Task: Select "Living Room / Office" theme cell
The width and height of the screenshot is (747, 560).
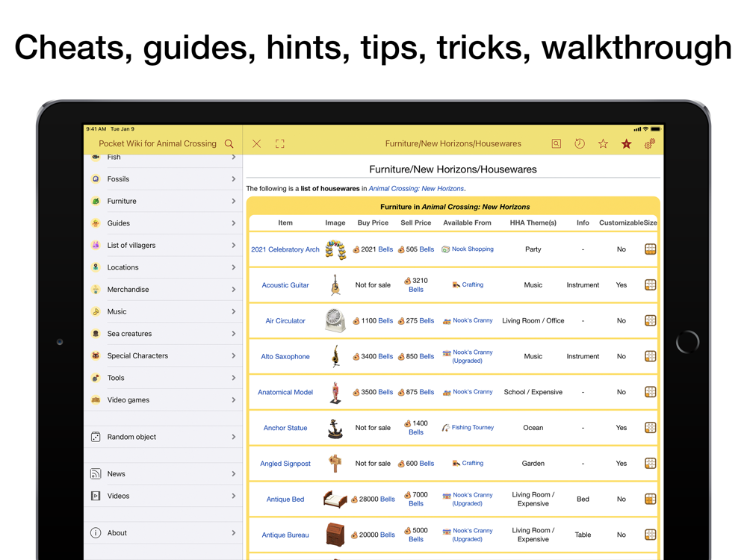Action: click(x=533, y=321)
